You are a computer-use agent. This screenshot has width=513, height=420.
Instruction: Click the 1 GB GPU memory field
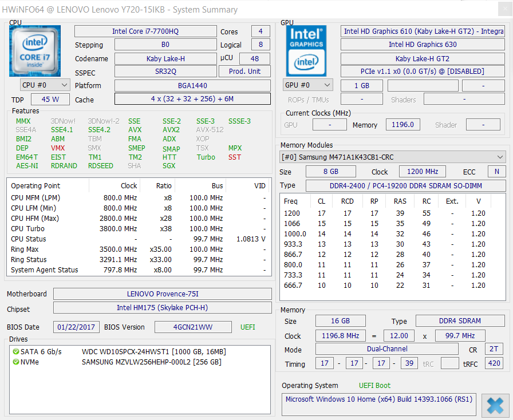pos(362,86)
